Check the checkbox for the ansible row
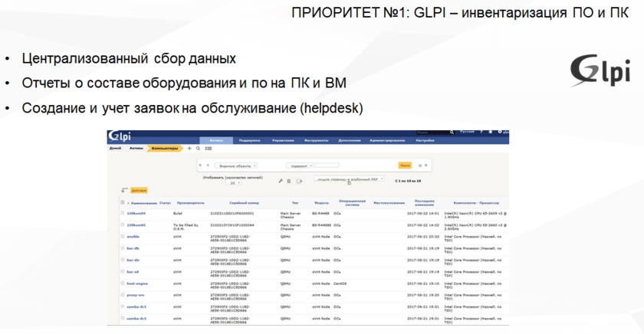The height and width of the screenshot is (334, 644). [x=121, y=237]
